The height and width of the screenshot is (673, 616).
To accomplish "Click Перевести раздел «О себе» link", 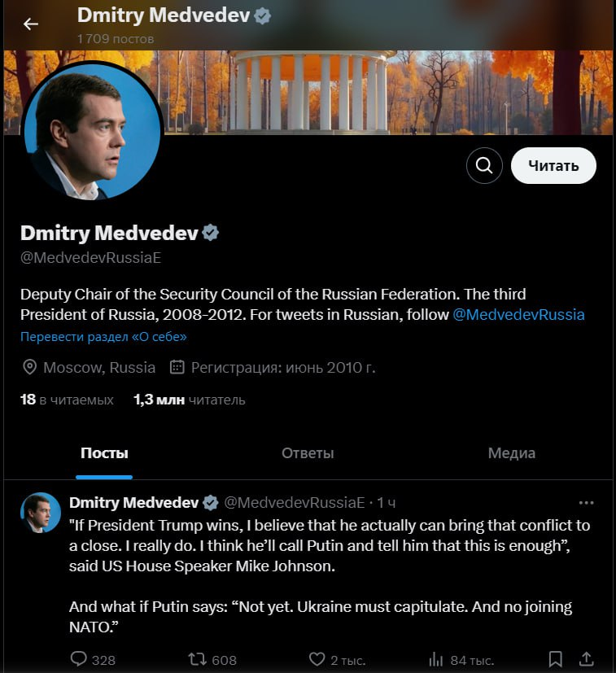I will (103, 337).
